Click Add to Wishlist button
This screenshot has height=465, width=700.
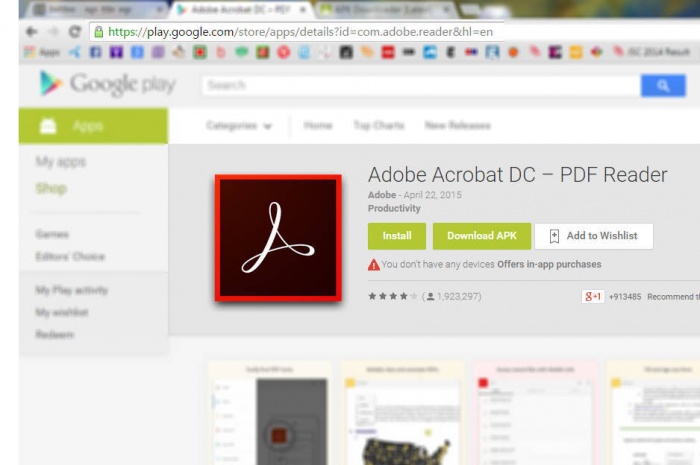594,236
